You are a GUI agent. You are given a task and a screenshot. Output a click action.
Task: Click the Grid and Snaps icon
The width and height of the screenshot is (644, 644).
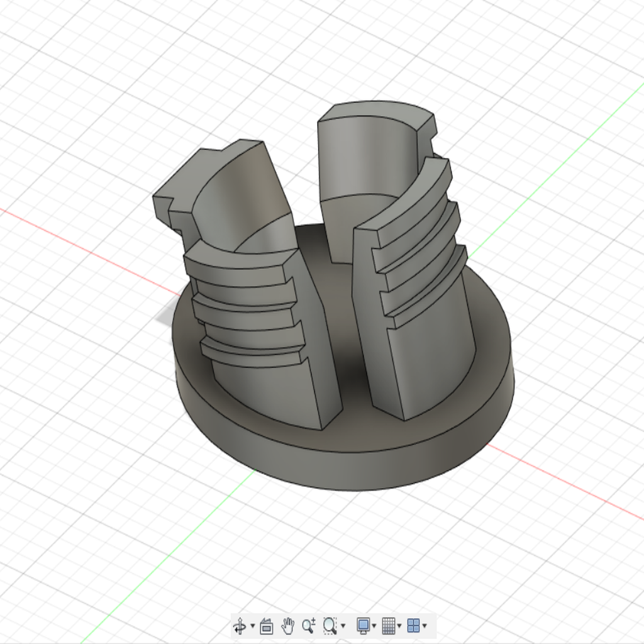(x=389, y=626)
